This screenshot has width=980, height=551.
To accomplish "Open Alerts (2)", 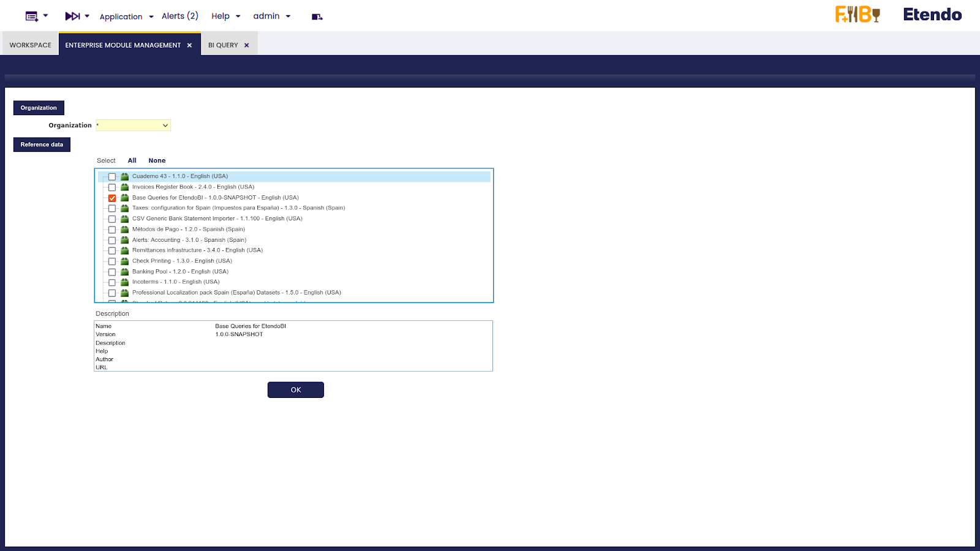I will click(x=180, y=16).
